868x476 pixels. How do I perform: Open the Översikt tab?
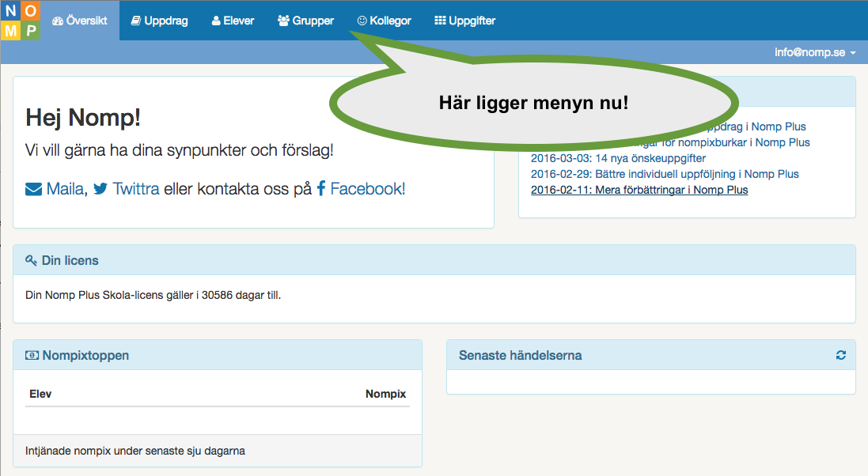(x=80, y=21)
